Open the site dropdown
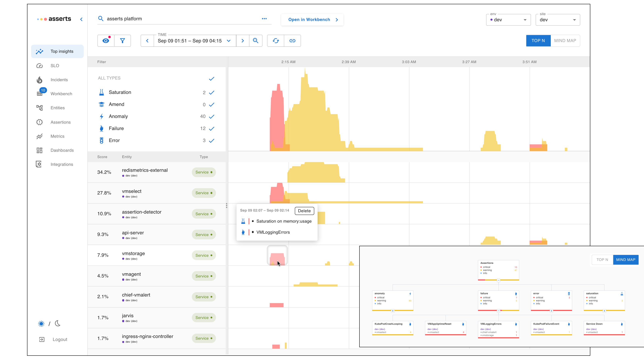Viewport: 644px width, 360px height. pos(557,20)
